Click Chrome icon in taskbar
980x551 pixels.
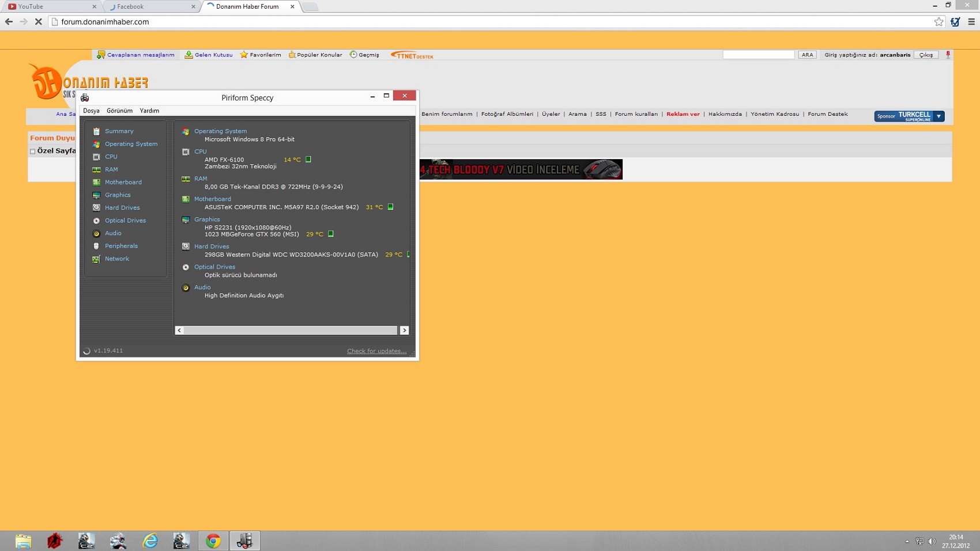(x=213, y=541)
